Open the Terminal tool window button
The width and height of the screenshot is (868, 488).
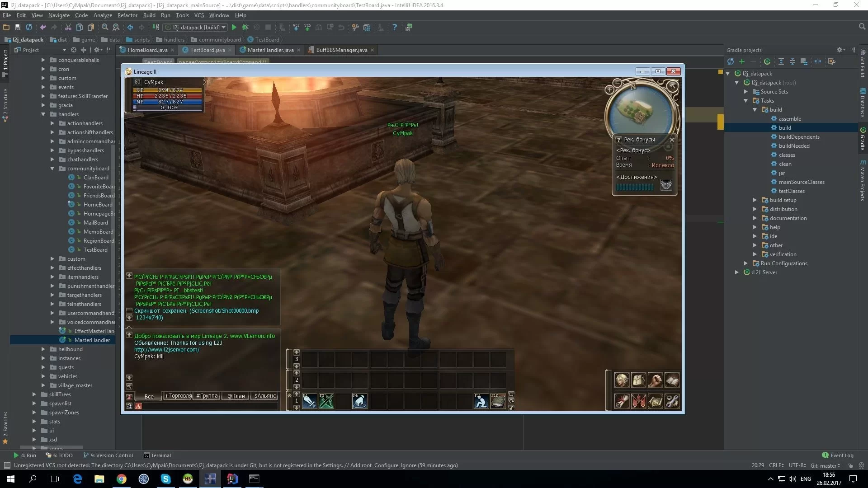[157, 455]
